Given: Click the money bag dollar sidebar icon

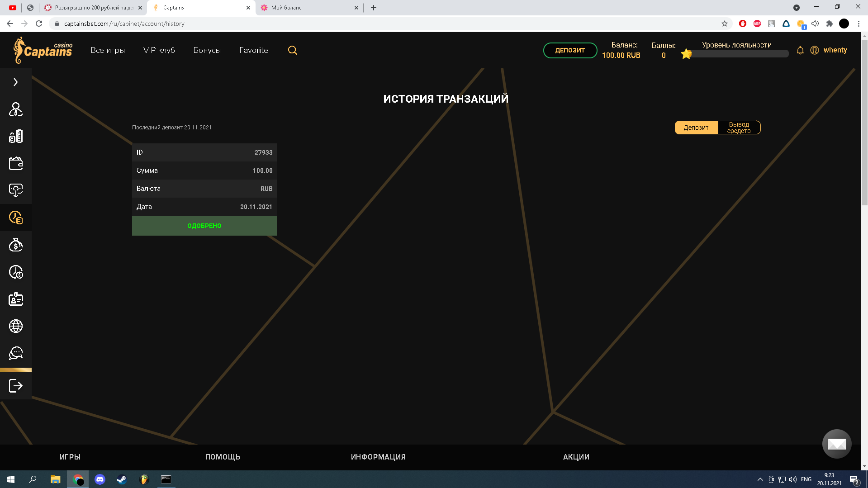Looking at the screenshot, I should [x=16, y=245].
